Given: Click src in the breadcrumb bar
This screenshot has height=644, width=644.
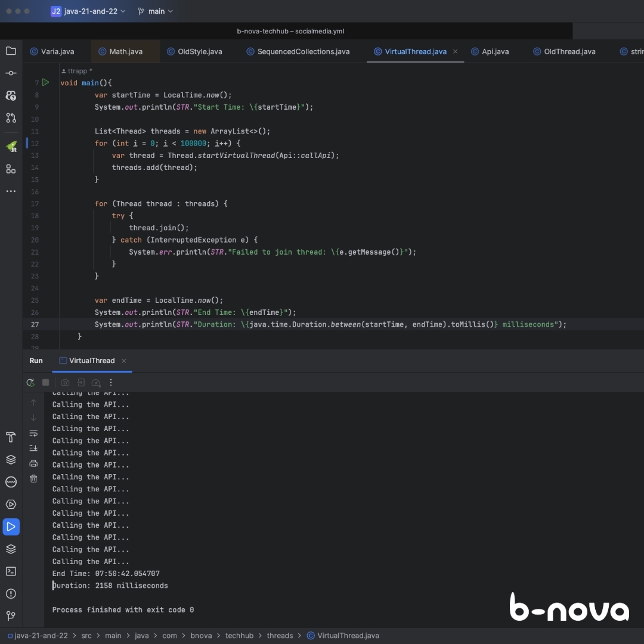Looking at the screenshot, I should 86,636.
